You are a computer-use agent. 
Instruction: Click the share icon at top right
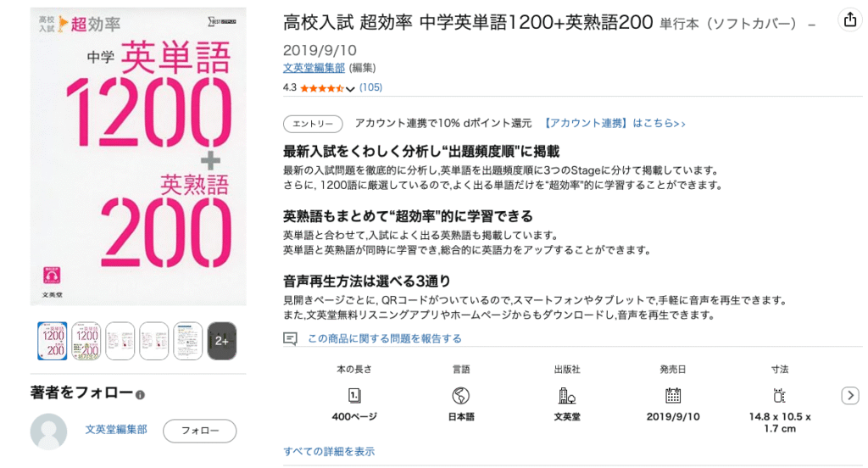coord(849,20)
